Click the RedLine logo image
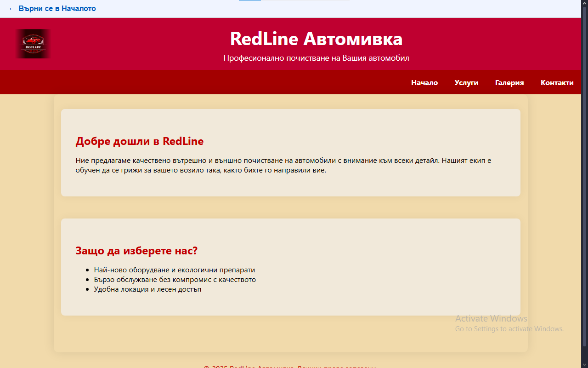 coord(33,44)
